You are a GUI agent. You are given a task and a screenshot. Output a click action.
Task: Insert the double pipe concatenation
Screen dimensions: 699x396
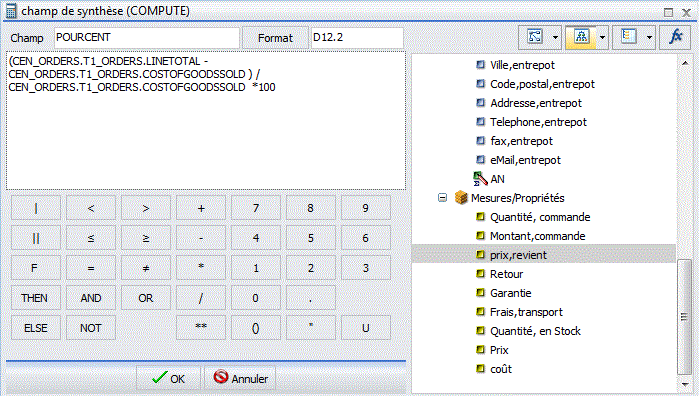(x=36, y=238)
